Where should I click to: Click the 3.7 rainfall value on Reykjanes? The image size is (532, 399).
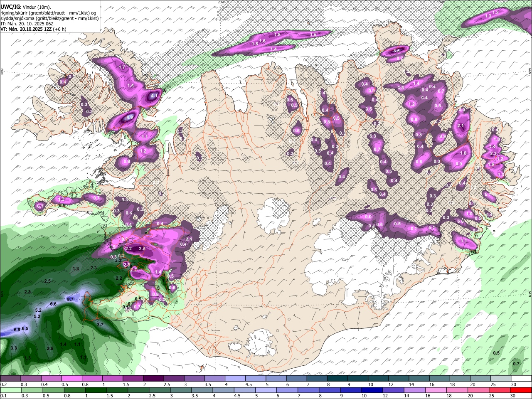(x=100, y=324)
